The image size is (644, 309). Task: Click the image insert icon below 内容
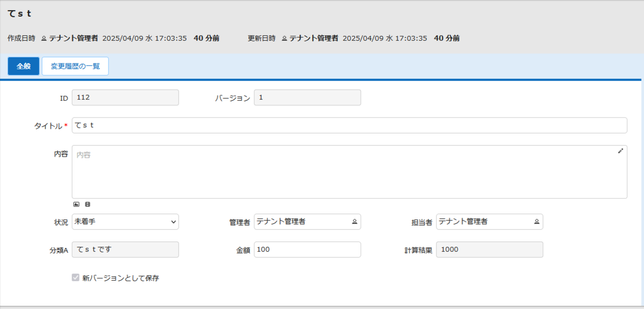click(76, 204)
